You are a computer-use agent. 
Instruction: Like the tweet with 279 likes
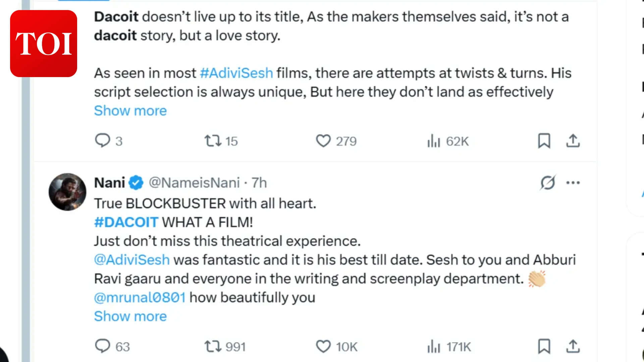(323, 141)
